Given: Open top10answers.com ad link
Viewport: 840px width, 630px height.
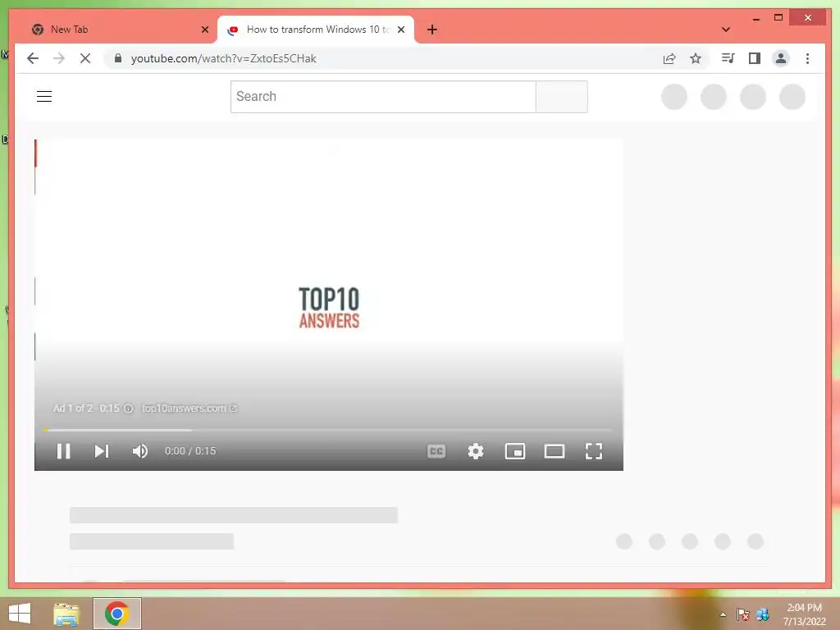Looking at the screenshot, I should [x=189, y=409].
